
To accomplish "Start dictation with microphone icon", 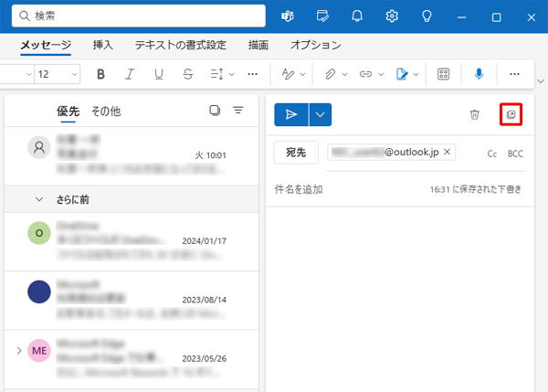I will tap(479, 74).
